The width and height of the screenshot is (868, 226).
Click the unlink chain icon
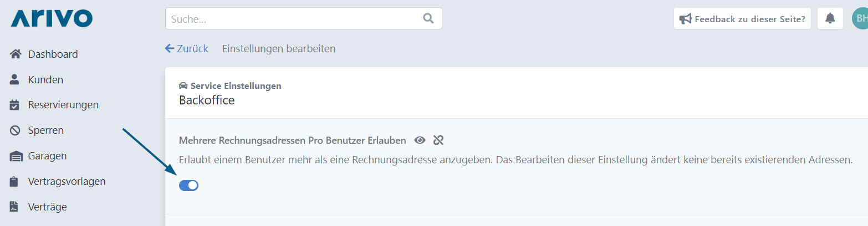438,140
